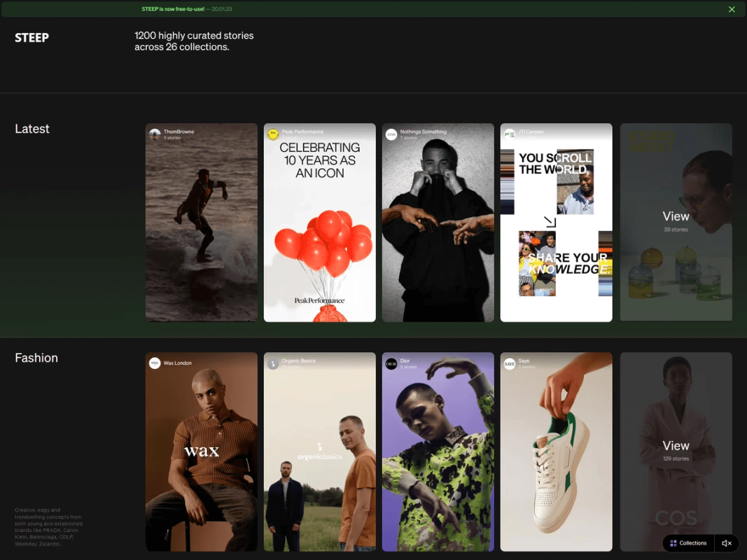The image size is (747, 560).
Task: Open the Peak Performance balloons story
Action: [320, 223]
